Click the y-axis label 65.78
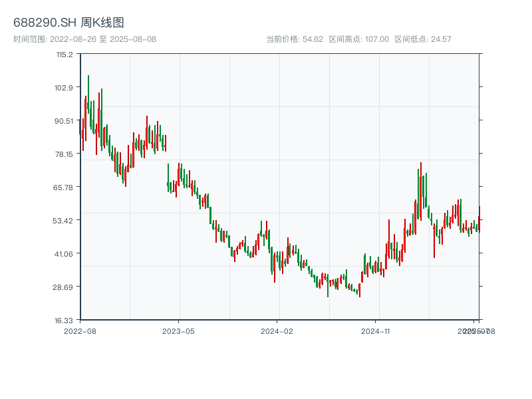532x399 pixels. pyautogui.click(x=63, y=188)
